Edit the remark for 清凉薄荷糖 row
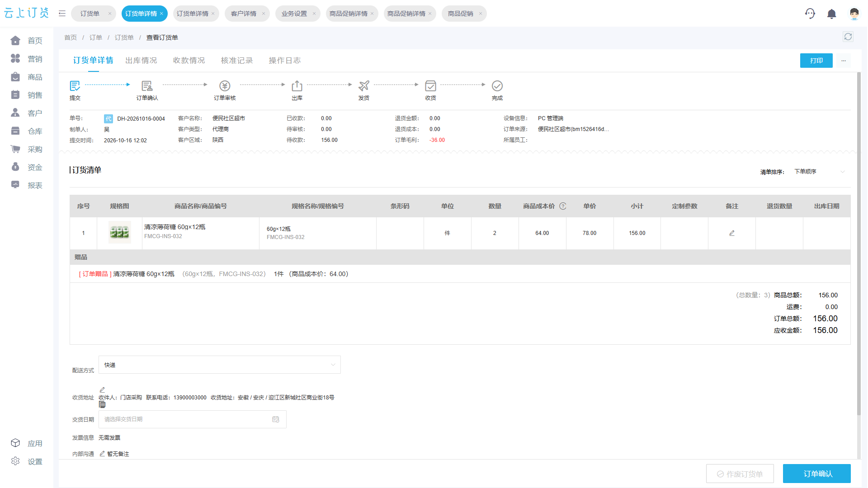This screenshot has width=868, height=488. [x=732, y=233]
